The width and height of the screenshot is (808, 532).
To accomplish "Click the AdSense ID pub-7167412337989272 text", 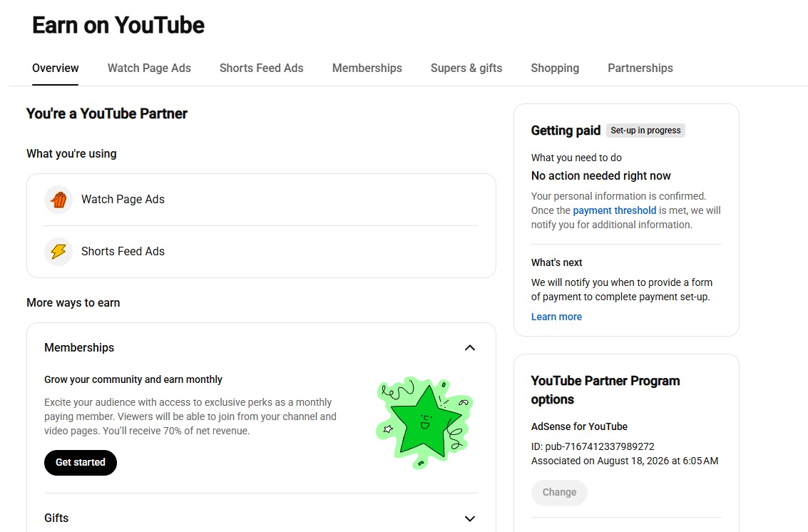I will 593,446.
